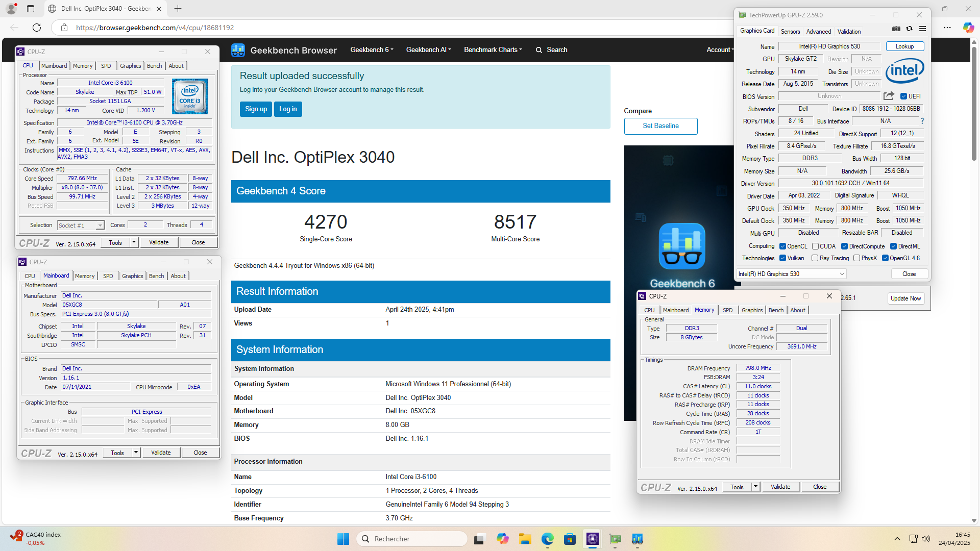Click the BIOS export share icon in GPU-Z
The width and height of the screenshot is (980, 551).
coord(889,96)
